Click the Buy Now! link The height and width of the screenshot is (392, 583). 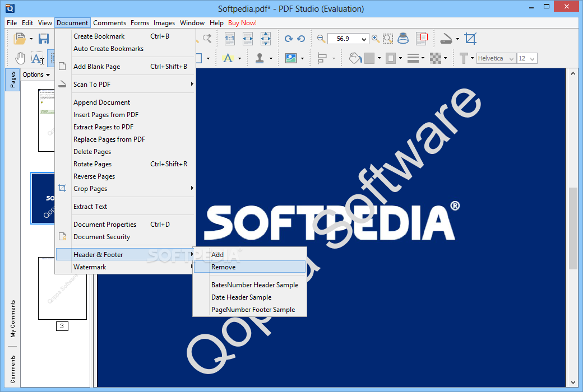(242, 22)
